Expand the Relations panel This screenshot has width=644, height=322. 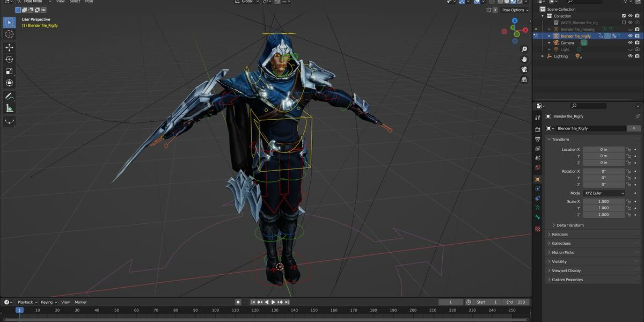point(560,235)
